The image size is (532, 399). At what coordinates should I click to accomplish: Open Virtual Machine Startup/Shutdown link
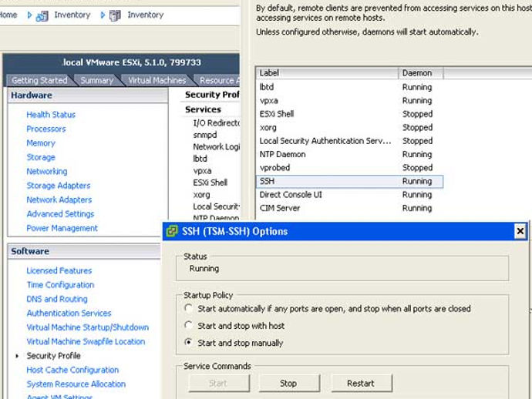88,327
